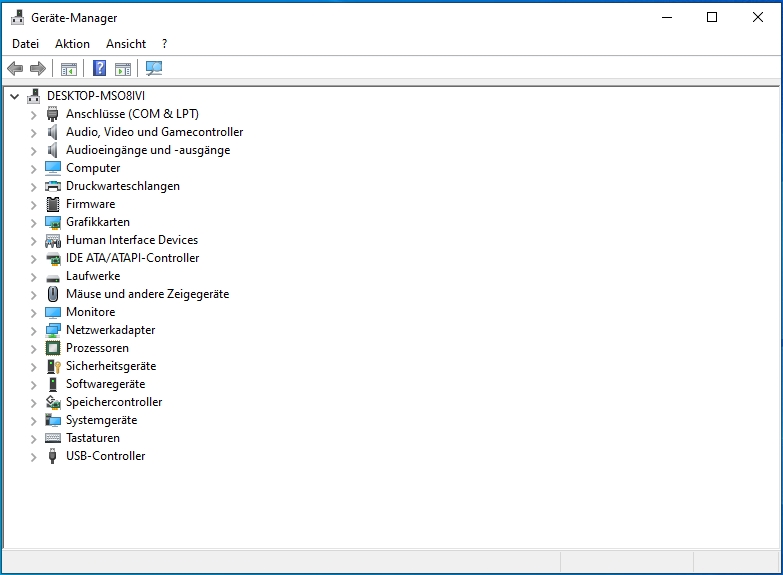Expand the Netzwerkadapter category
The image size is (783, 575).
pyautogui.click(x=33, y=331)
